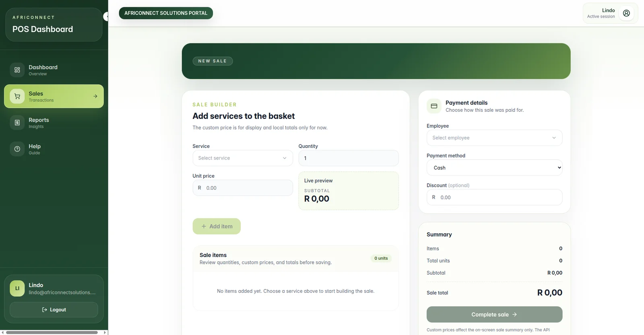Click the Unit price input field

point(243,188)
